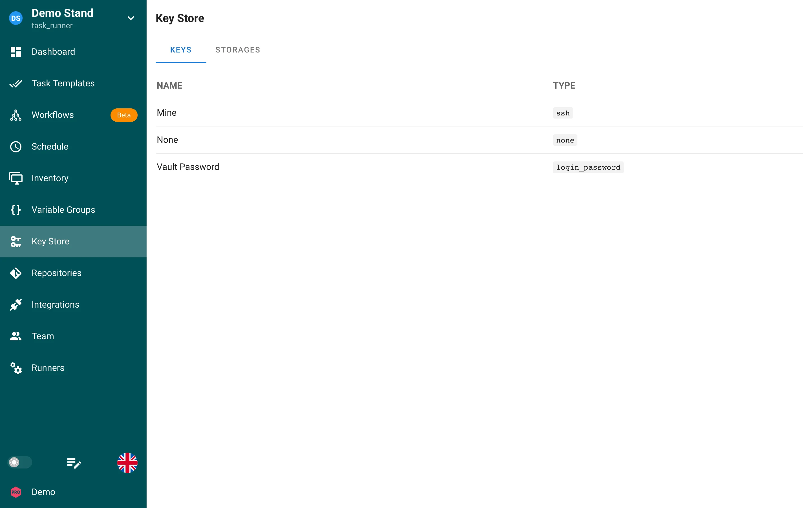Click the Repositories git icon
Viewport: 812px width, 508px height.
(16, 273)
